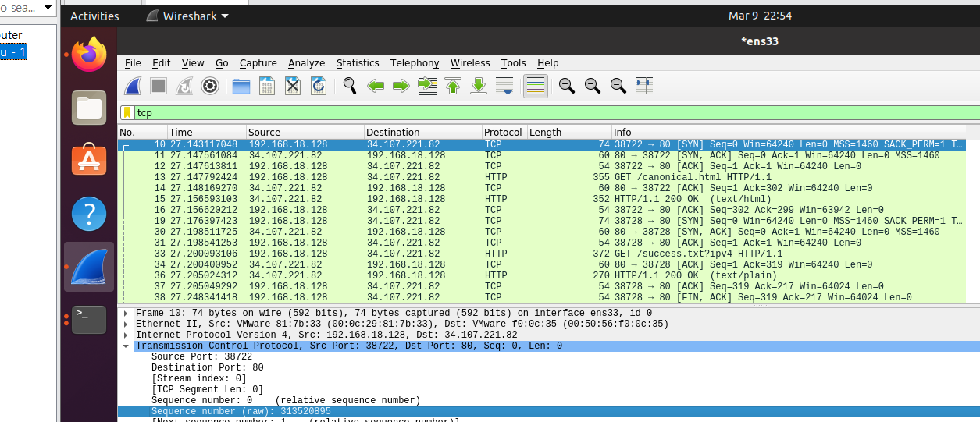This screenshot has width=980, height=422.
Task: Open the Help menu
Action: click(548, 63)
